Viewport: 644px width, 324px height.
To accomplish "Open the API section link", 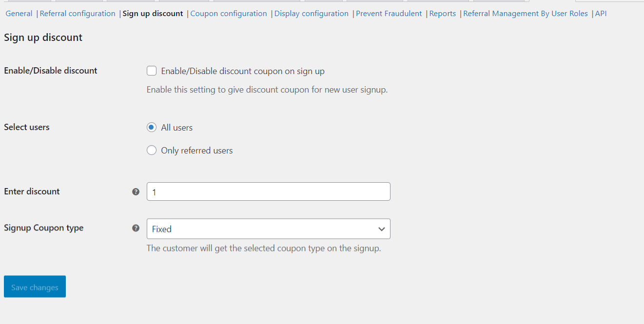I will [x=601, y=14].
